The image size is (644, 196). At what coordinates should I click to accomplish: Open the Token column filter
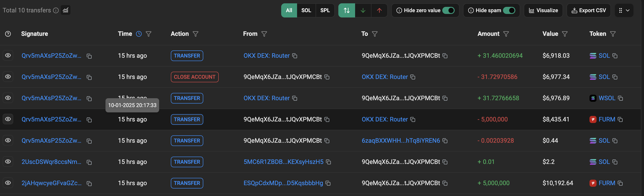(x=613, y=34)
